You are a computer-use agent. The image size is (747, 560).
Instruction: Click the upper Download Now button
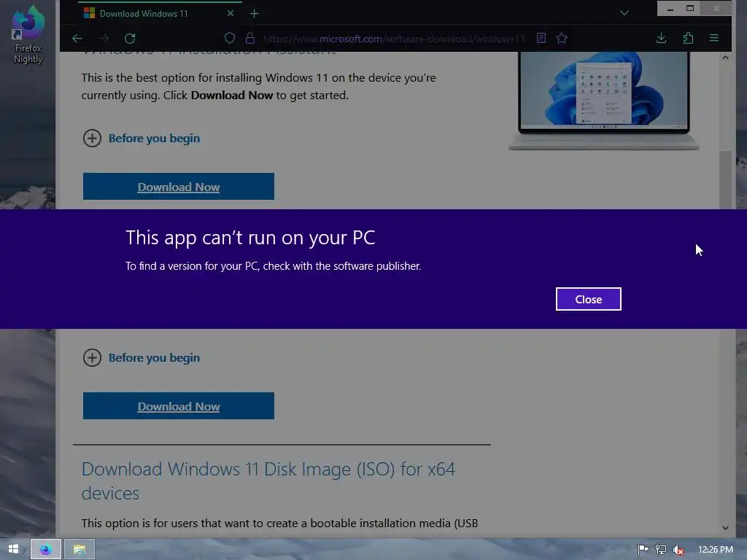pos(179,187)
